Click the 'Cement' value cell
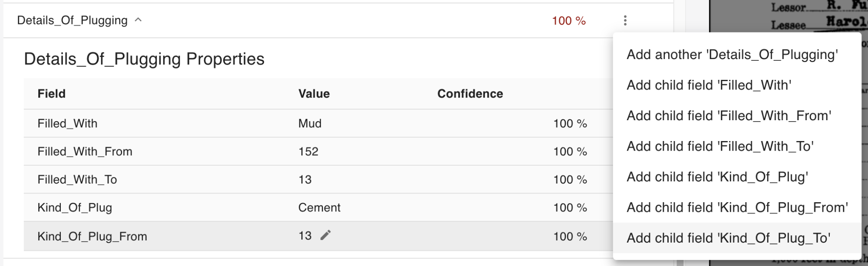Image resolution: width=868 pixels, height=266 pixels. click(319, 208)
